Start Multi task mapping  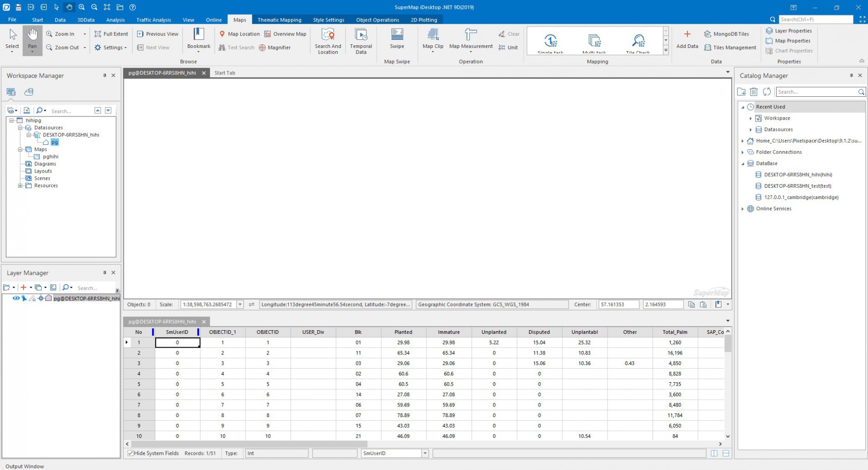594,42
